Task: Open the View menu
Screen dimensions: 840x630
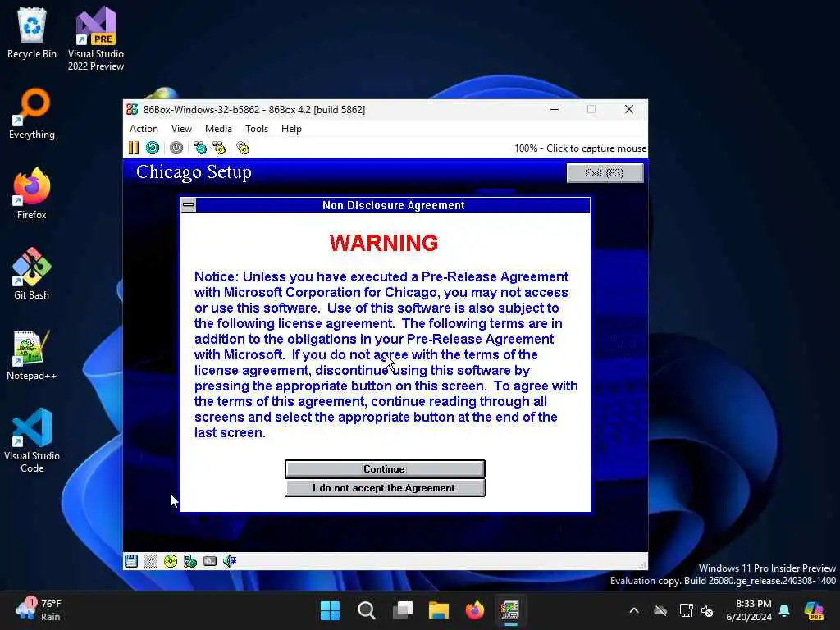Action: (x=181, y=129)
